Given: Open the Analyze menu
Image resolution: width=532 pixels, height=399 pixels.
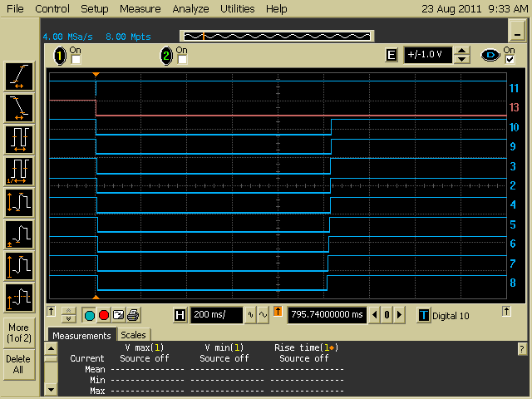Looking at the screenshot, I should coord(190,8).
